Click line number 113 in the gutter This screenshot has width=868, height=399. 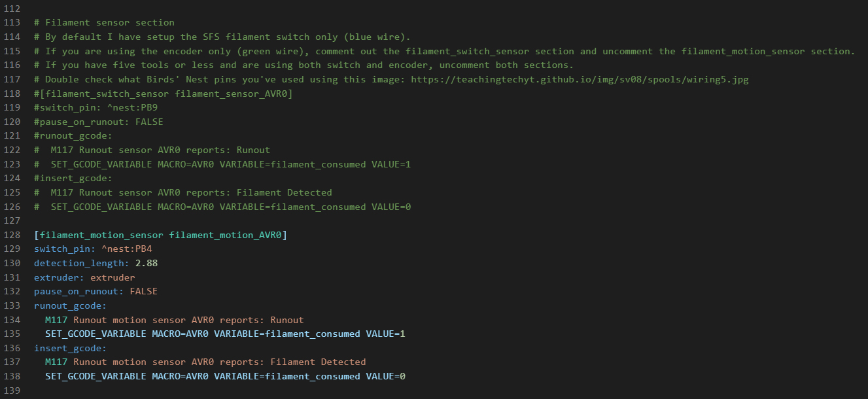(12, 23)
